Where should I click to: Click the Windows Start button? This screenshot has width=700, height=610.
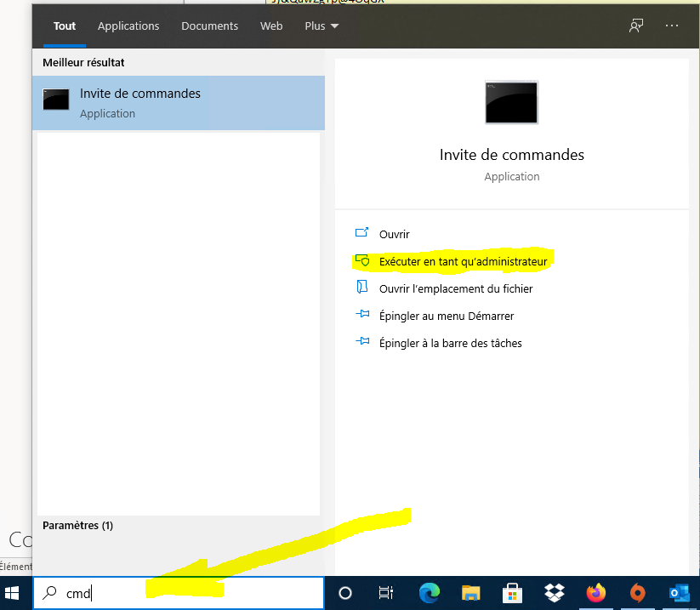point(13,593)
